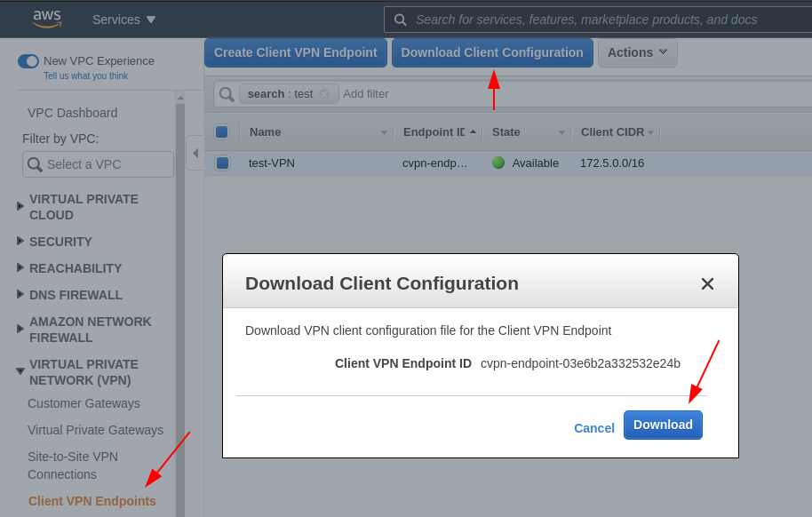Remove the 'search : test' filter chip
Screen dimensions: 812x517
324,94
